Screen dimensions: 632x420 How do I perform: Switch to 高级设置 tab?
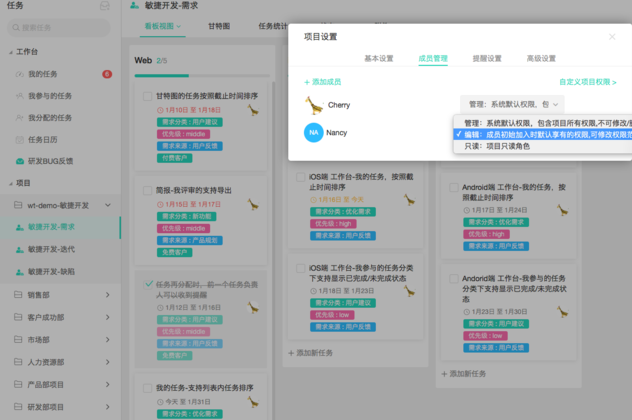click(x=541, y=58)
